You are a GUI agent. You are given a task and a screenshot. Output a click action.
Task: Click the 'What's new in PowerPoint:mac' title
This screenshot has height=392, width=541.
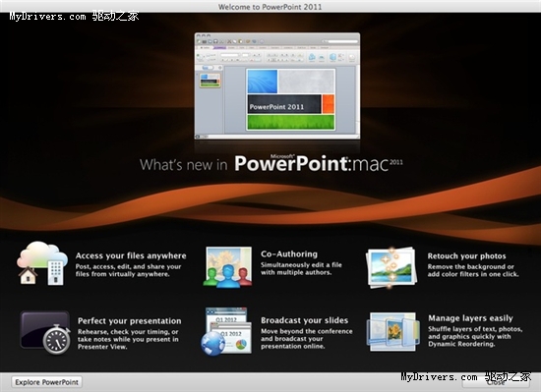point(271,164)
